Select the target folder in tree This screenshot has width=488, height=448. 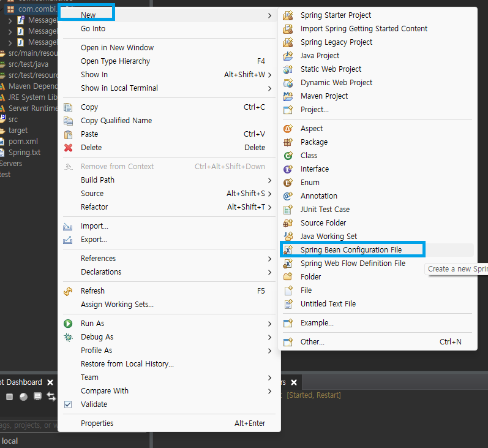tap(18, 130)
